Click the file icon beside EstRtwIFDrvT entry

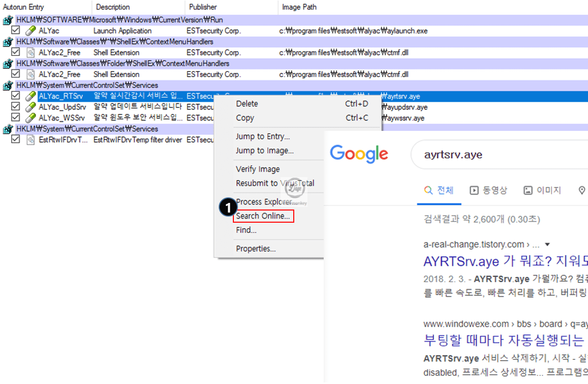click(x=31, y=140)
